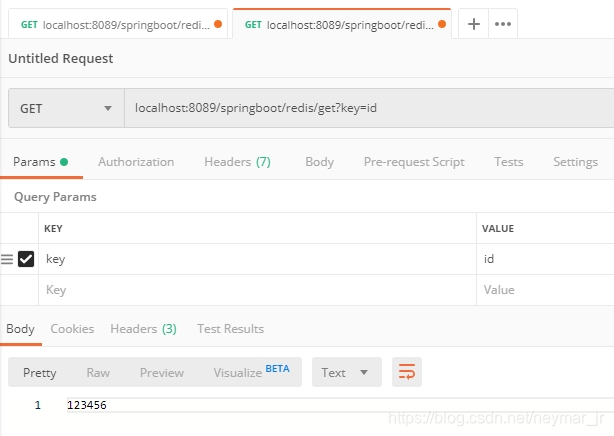The height and width of the screenshot is (436, 614).
Task: Click the response text 123456
Action: (x=87, y=405)
